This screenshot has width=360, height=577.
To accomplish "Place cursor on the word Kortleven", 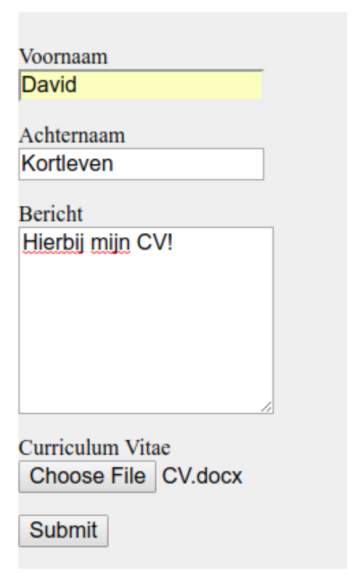I will pyautogui.click(x=67, y=163).
